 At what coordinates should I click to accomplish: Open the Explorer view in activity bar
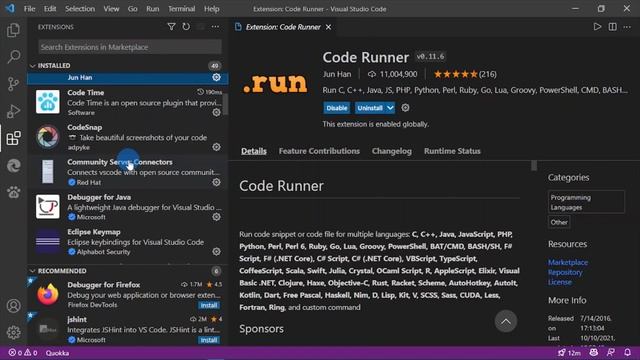[13, 30]
